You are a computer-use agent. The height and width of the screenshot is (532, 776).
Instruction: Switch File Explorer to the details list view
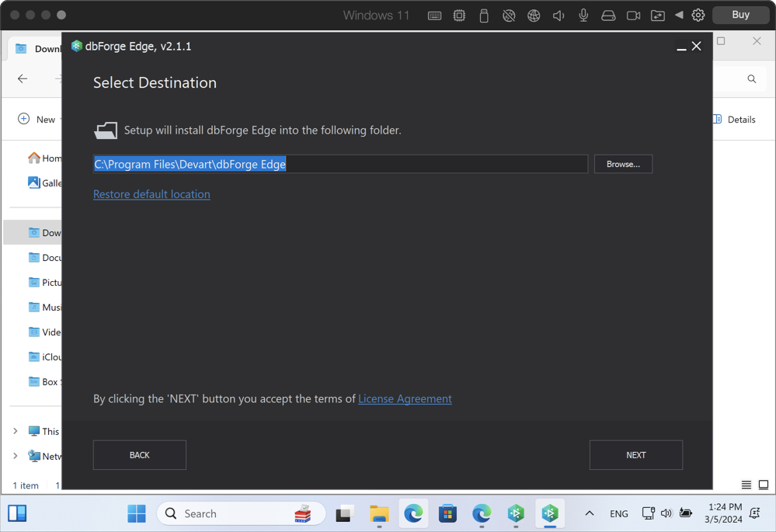point(746,485)
